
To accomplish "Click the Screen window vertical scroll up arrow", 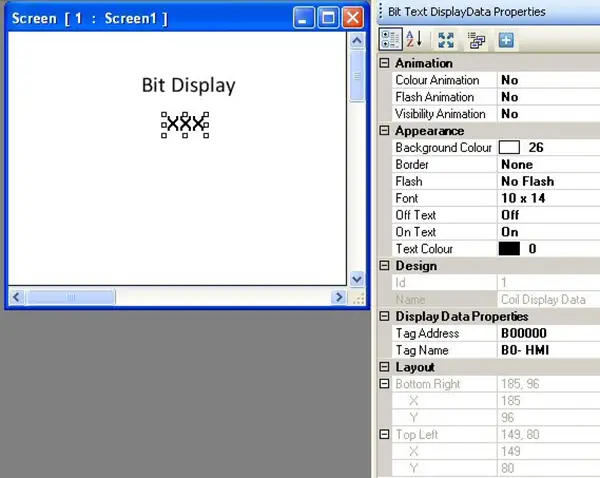I will tap(357, 40).
